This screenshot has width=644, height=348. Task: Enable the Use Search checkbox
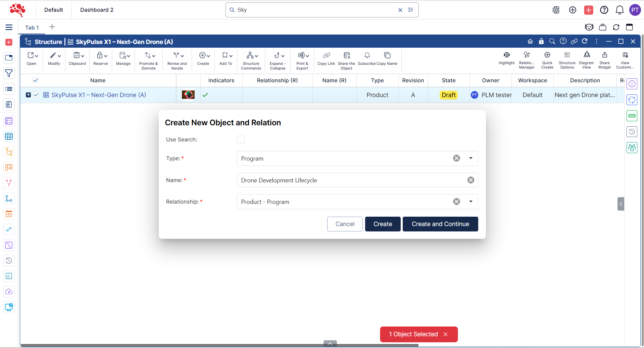pyautogui.click(x=241, y=140)
